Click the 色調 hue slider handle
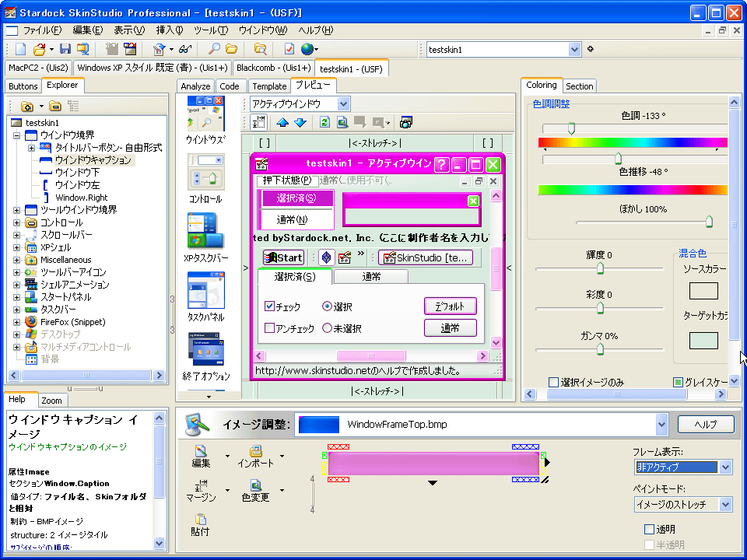The height and width of the screenshot is (560, 747). pos(571,128)
